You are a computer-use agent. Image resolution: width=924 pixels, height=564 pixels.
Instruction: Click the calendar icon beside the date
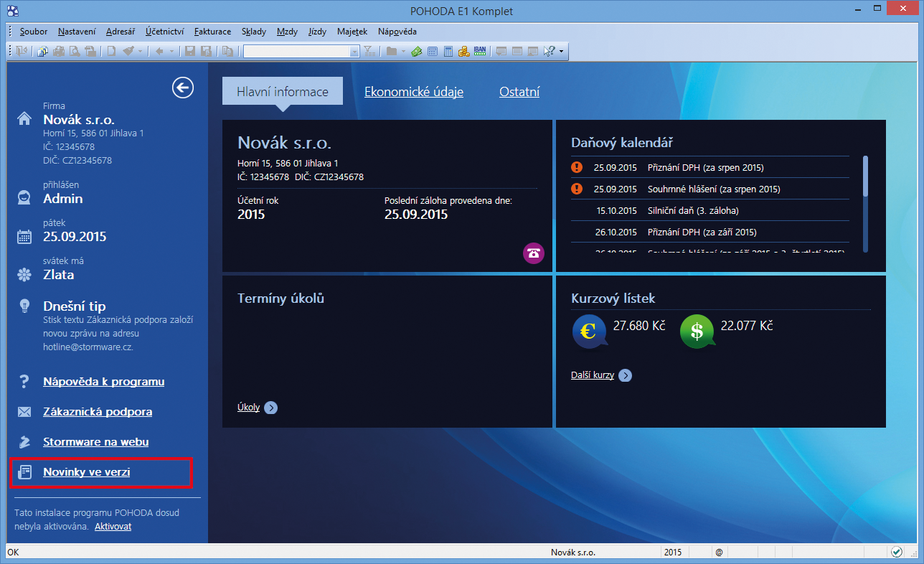(24, 236)
